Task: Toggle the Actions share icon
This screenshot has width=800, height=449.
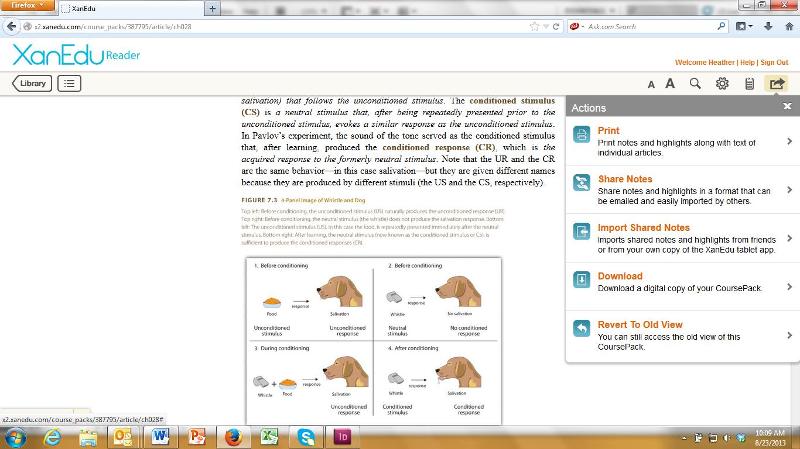Action: pyautogui.click(x=775, y=84)
